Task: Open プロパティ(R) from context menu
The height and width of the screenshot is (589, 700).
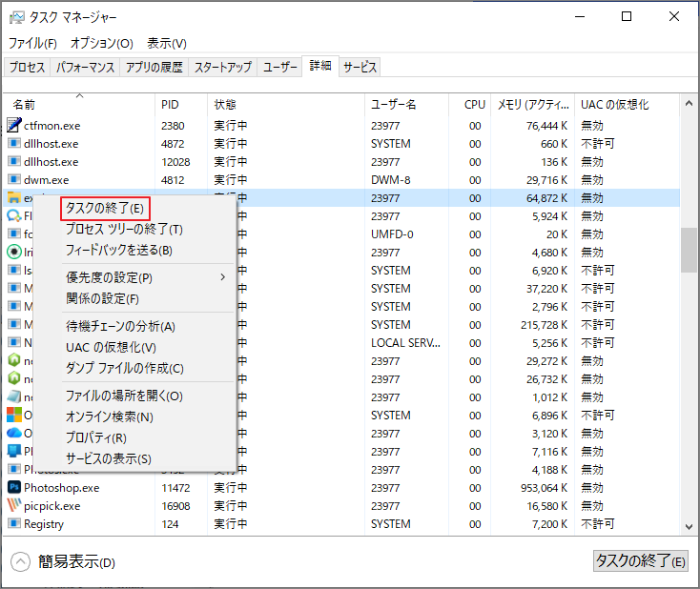Action: click(x=96, y=438)
